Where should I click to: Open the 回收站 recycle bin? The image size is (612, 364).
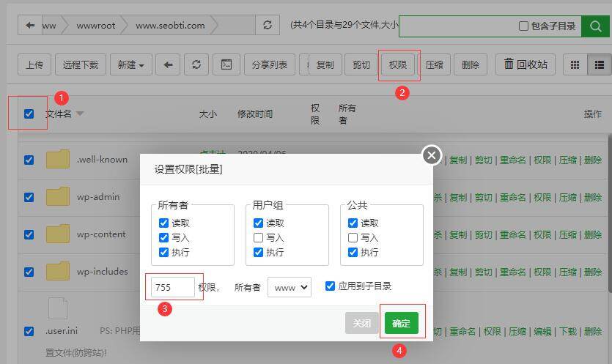pyautogui.click(x=526, y=64)
